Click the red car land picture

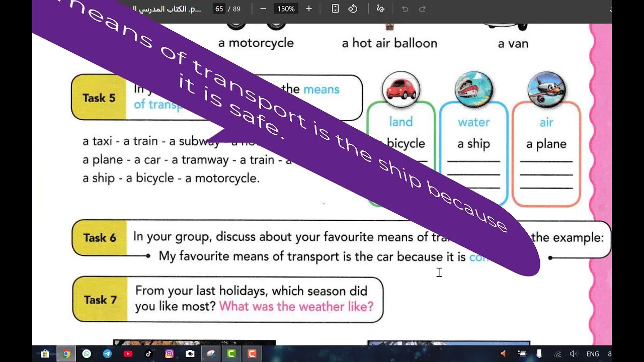(401, 90)
